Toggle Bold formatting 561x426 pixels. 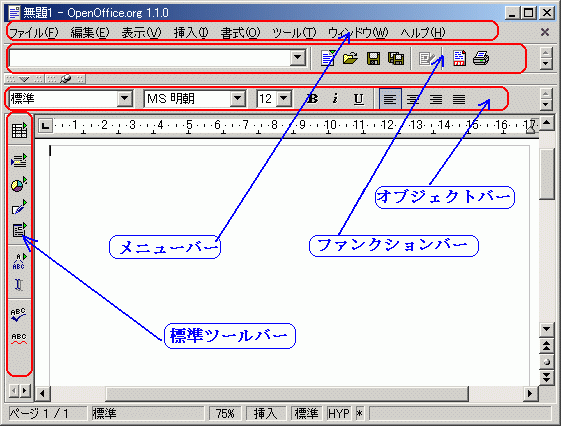(x=312, y=98)
